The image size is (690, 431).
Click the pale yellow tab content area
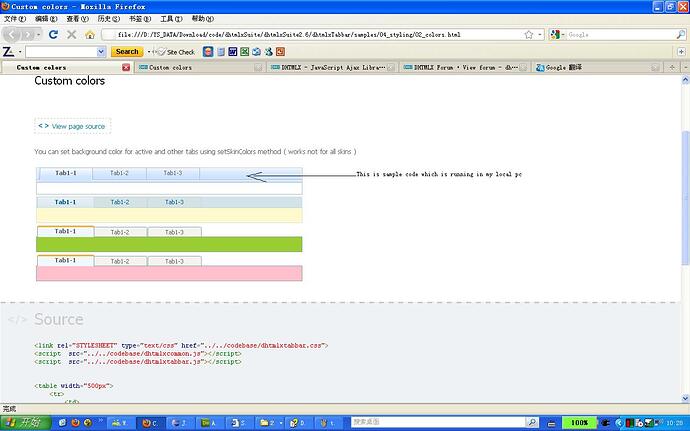[x=169, y=215]
